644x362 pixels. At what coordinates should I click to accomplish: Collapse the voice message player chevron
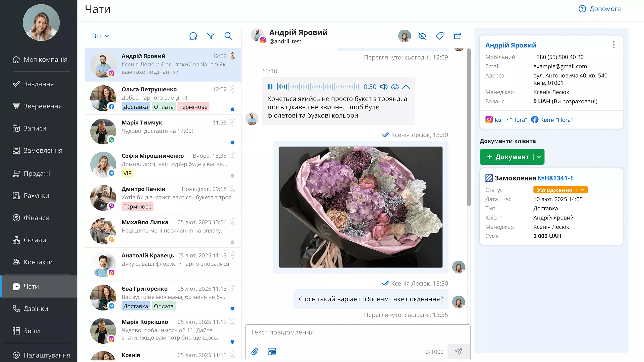[406, 86]
